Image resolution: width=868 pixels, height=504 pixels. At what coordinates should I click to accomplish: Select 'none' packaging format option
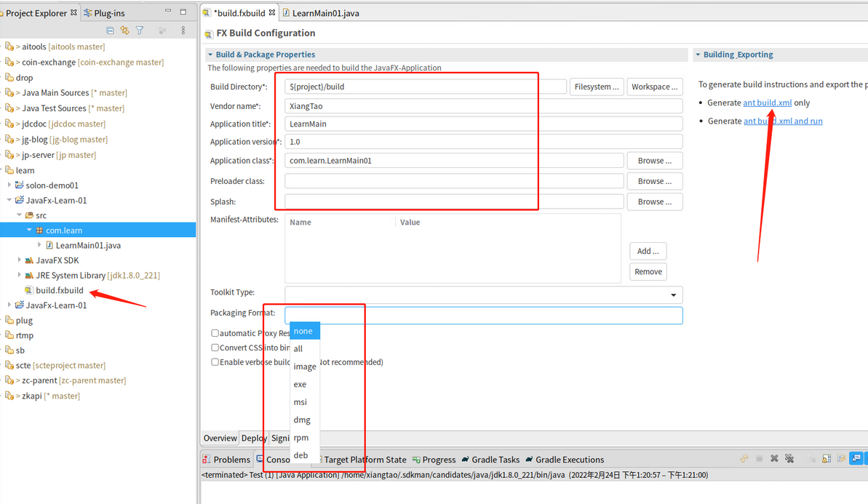tap(304, 331)
